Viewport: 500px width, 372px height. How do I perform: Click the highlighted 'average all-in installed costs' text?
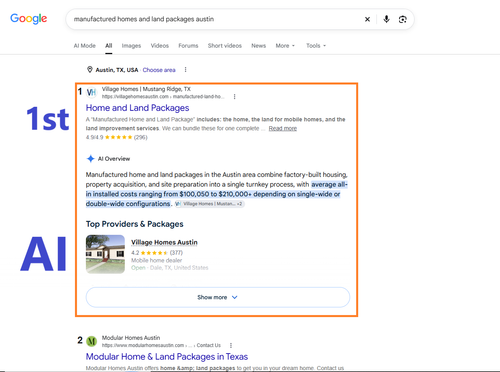(x=217, y=194)
